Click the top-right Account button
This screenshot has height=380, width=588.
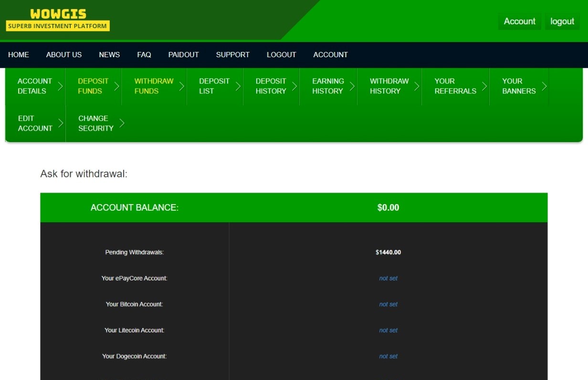(519, 21)
